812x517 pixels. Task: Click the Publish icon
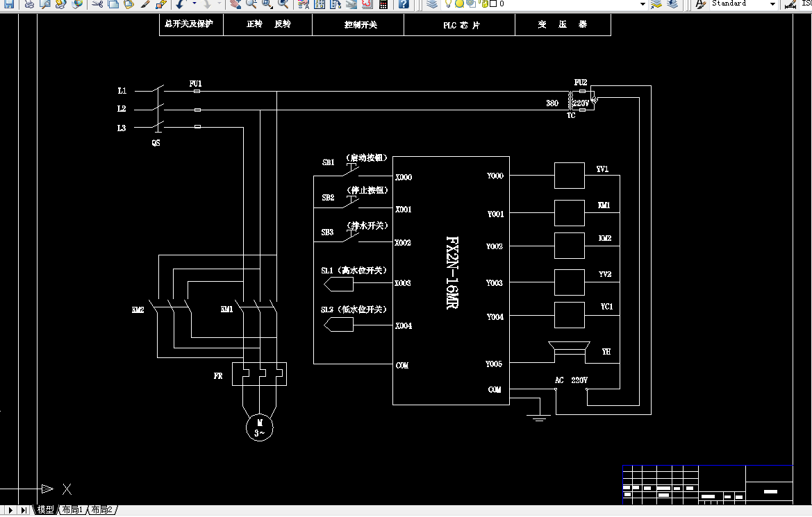point(60,4)
